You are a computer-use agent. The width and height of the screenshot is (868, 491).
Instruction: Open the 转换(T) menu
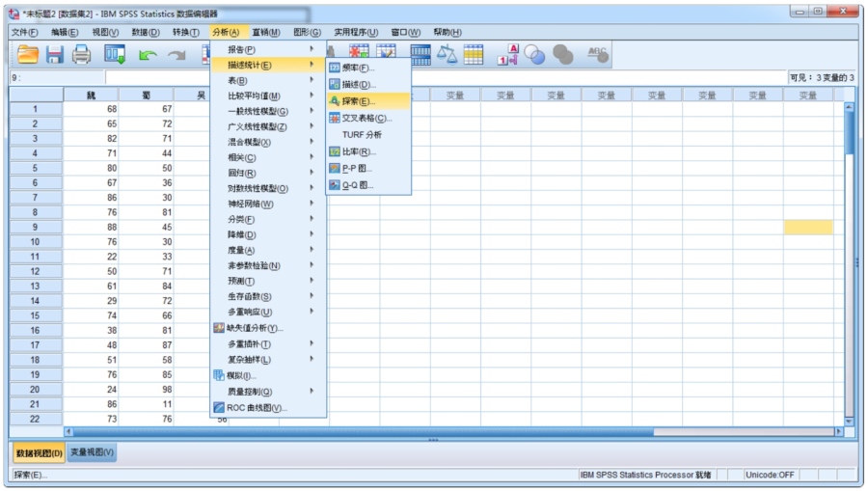point(185,32)
